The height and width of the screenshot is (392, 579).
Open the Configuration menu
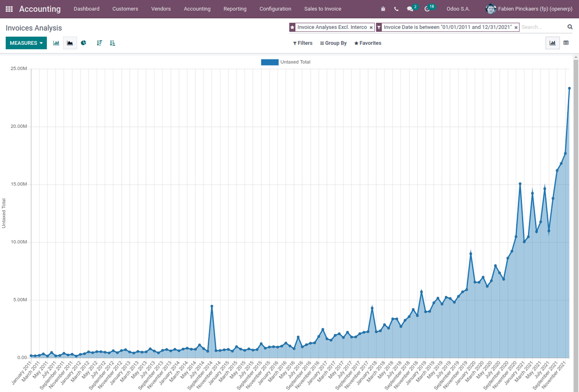point(275,9)
